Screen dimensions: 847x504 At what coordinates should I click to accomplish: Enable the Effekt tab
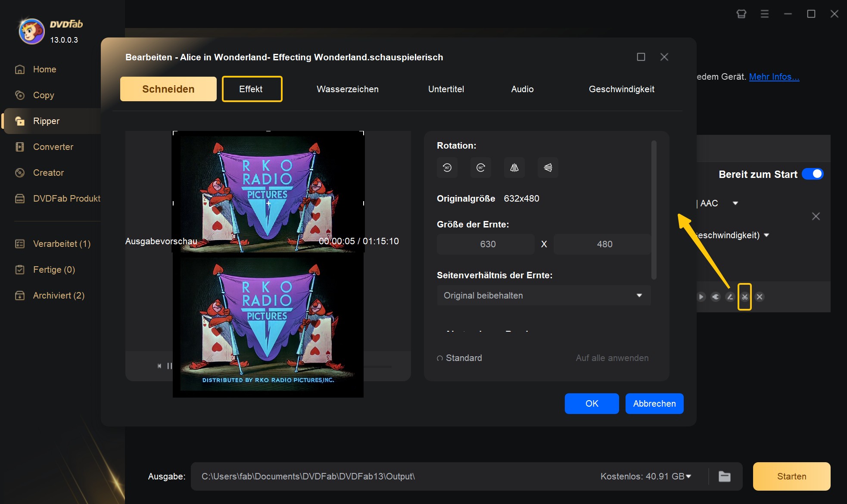tap(251, 89)
